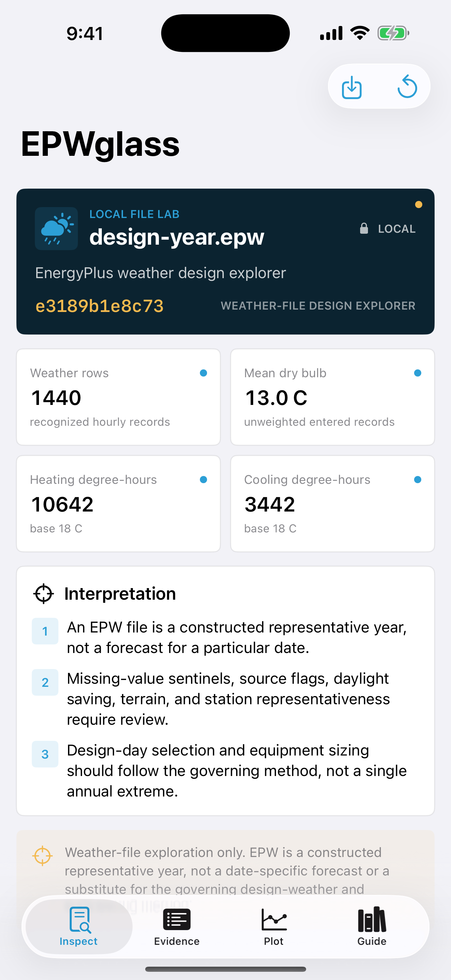Tap the Design-day selection note
The image size is (451, 980).
pyautogui.click(x=237, y=771)
